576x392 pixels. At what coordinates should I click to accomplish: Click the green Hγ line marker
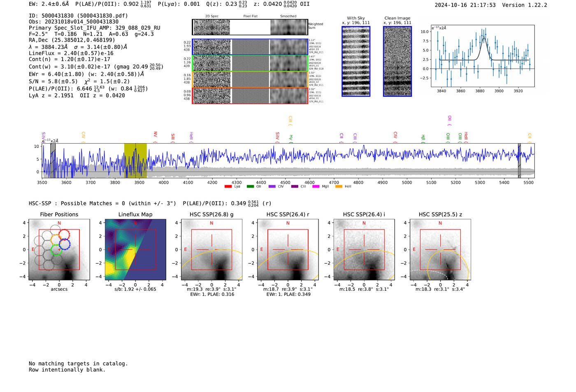coord(291,139)
